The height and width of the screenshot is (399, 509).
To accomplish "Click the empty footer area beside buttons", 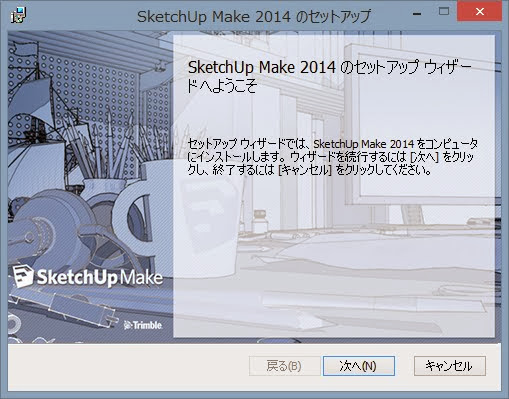I will (x=127, y=367).
